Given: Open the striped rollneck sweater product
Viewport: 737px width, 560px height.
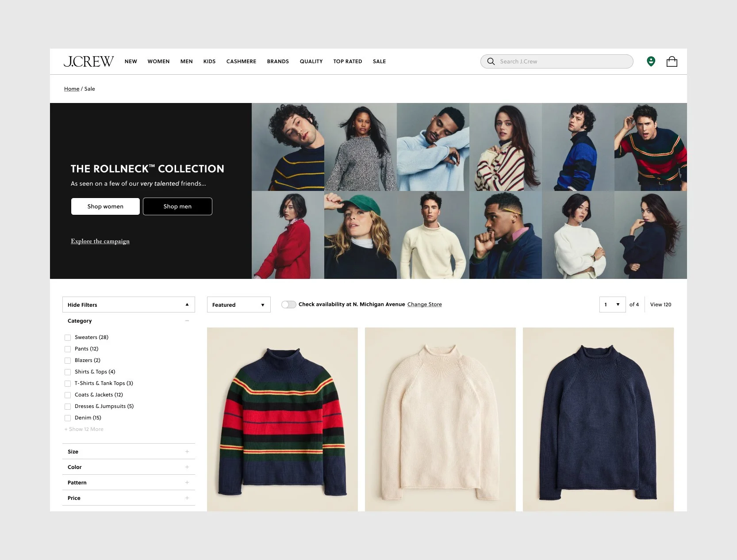Looking at the screenshot, I should point(282,419).
